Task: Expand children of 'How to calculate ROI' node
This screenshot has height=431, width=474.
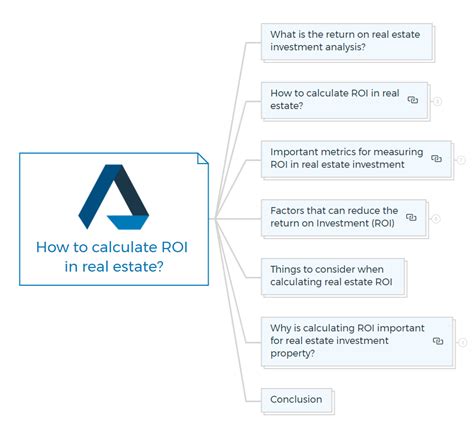Action: pyautogui.click(x=437, y=101)
